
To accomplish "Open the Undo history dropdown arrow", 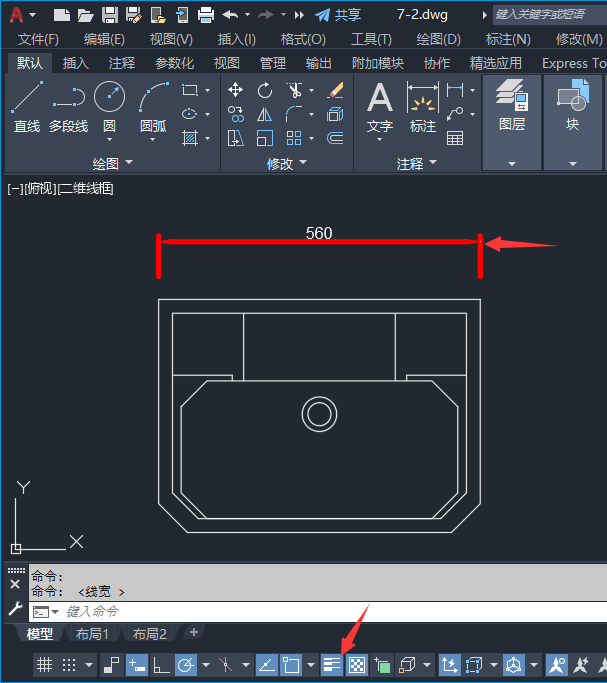I will (247, 15).
